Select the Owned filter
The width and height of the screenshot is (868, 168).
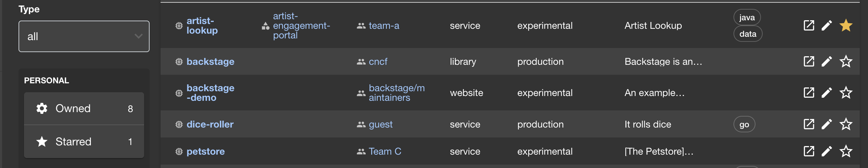coord(84,109)
